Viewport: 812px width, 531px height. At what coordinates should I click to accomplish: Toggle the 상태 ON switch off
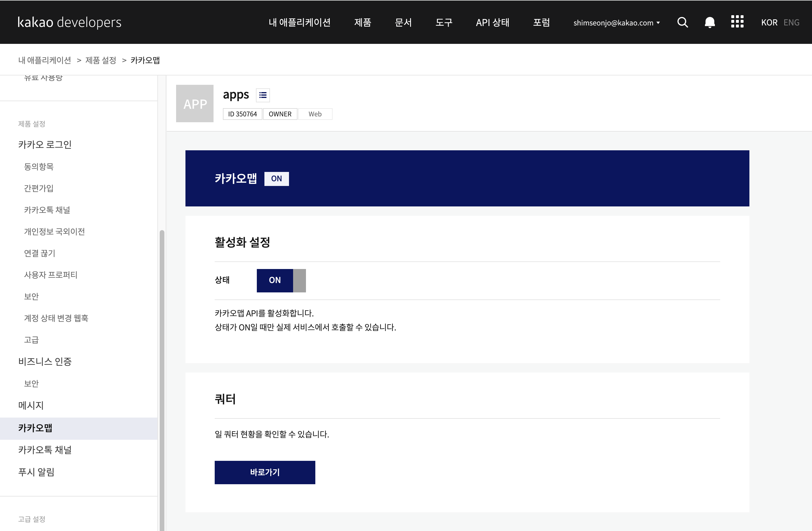point(281,280)
